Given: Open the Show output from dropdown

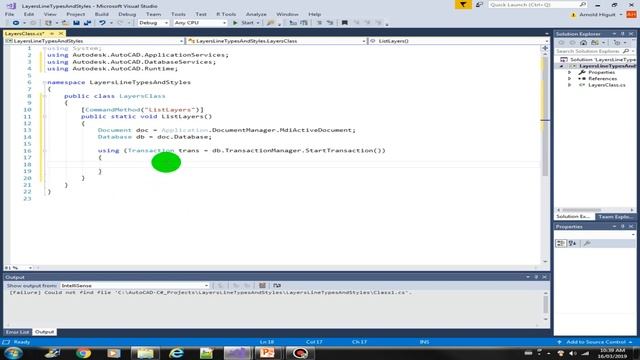Looking at the screenshot, I should point(134,286).
